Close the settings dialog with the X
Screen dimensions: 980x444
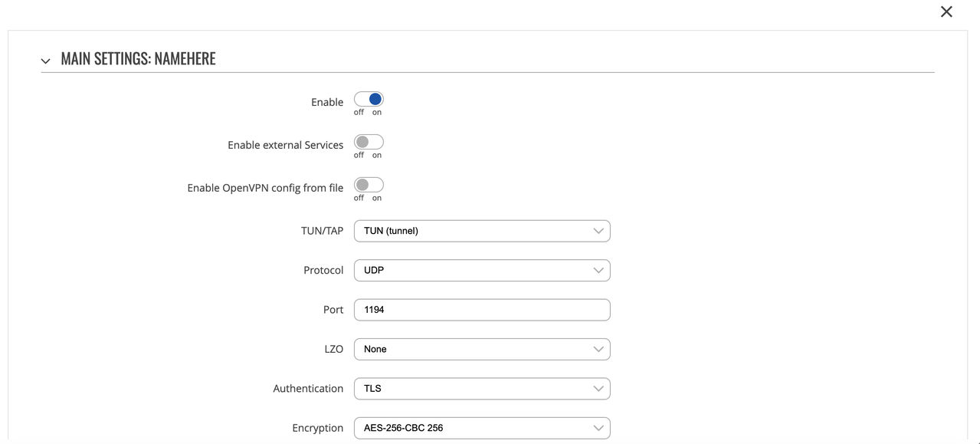[946, 12]
